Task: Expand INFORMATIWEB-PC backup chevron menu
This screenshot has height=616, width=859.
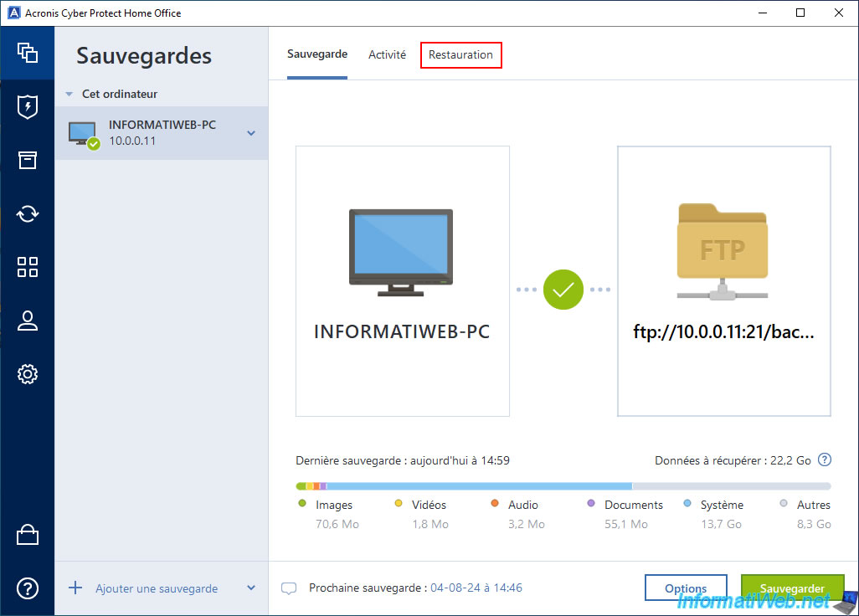Action: [x=251, y=133]
